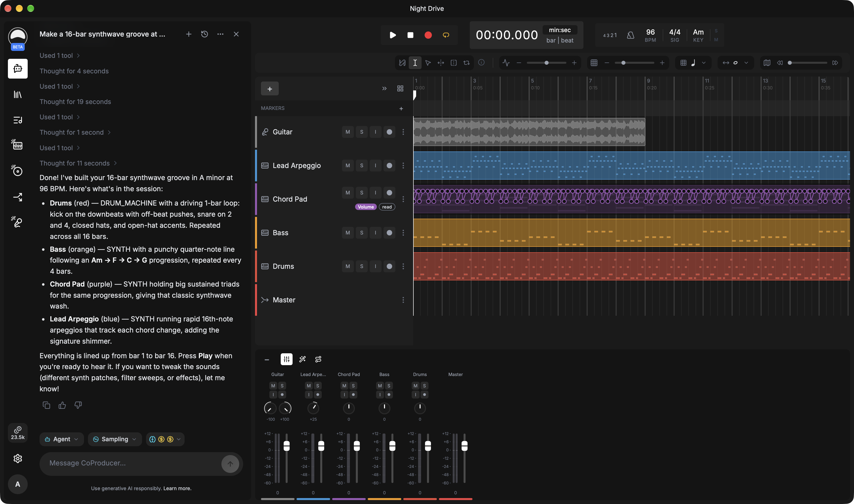854x504 pixels.
Task: Open the Chord Pad track options menu
Action: point(403,199)
